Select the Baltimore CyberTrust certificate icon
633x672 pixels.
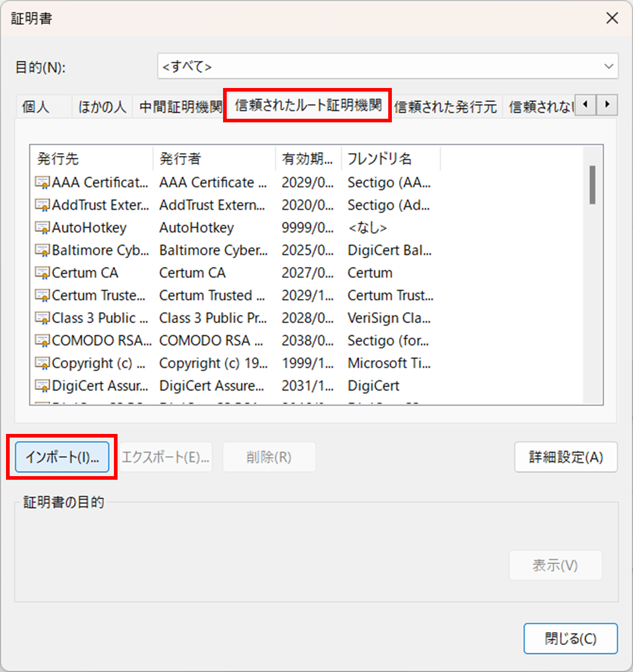click(x=42, y=250)
